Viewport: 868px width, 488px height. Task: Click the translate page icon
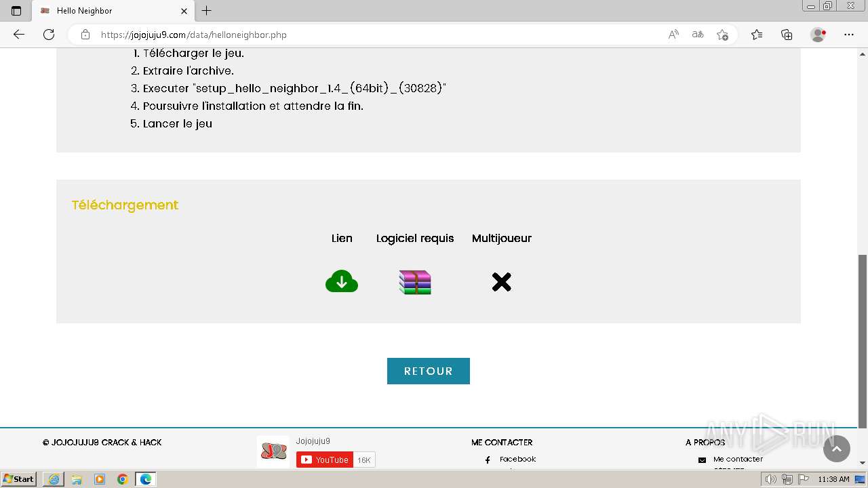tap(698, 35)
